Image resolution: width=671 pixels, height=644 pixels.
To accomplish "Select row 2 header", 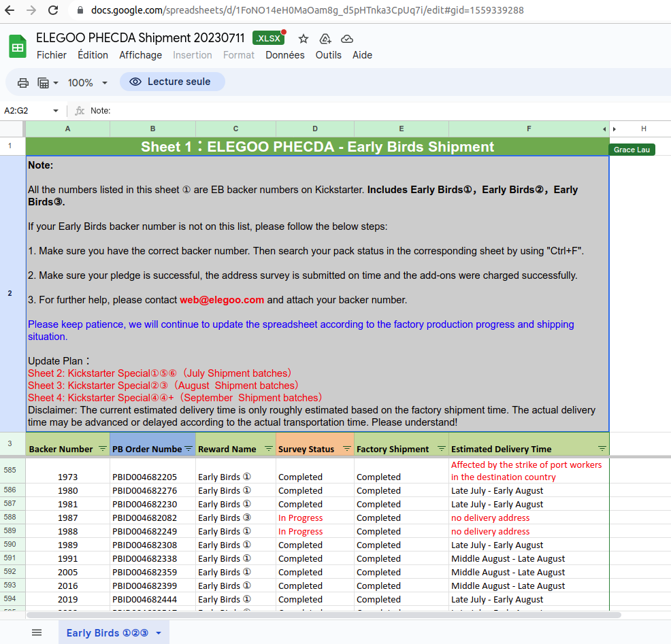I will [x=12, y=293].
